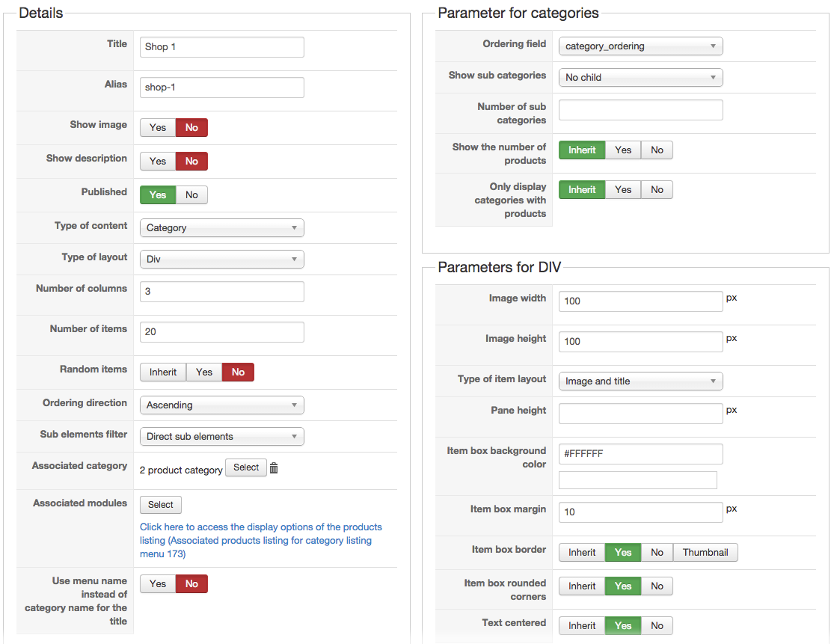Set Show the number of products to Yes
This screenshot has height=644, width=831.
623,150
